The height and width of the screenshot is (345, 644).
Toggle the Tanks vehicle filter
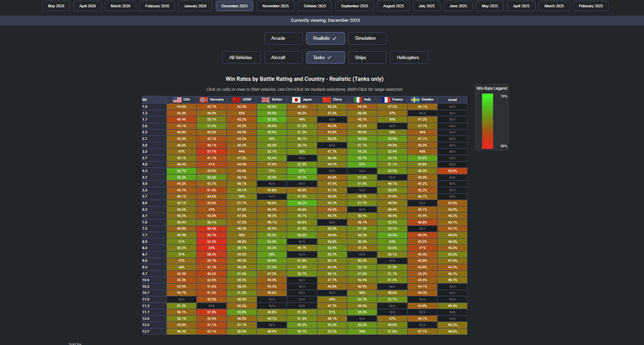(325, 57)
